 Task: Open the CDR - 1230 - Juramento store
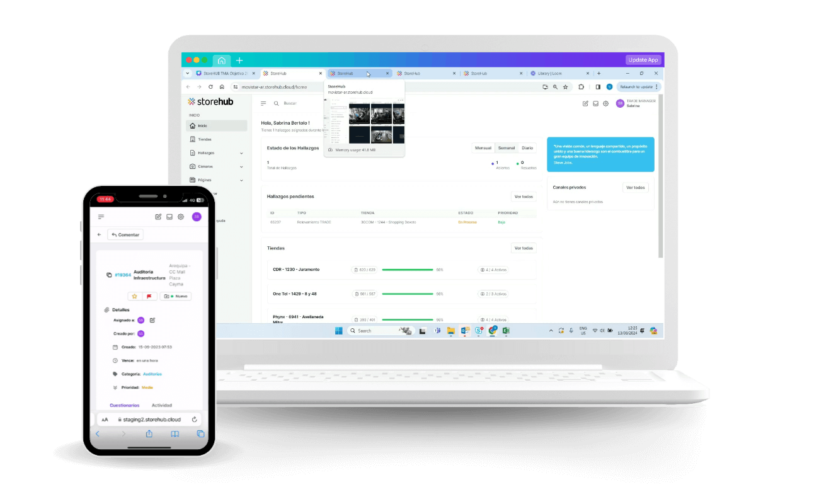tap(296, 270)
